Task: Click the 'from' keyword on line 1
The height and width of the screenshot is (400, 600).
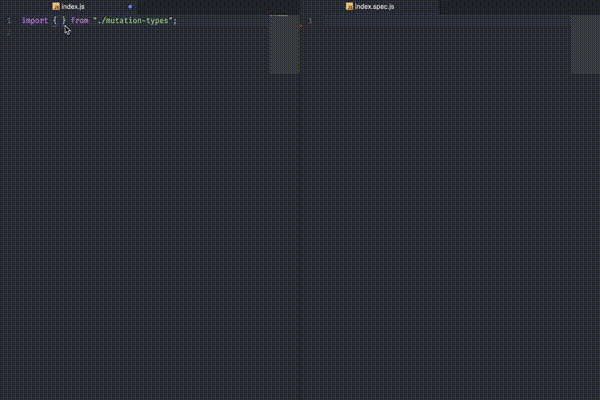Action: click(80, 21)
